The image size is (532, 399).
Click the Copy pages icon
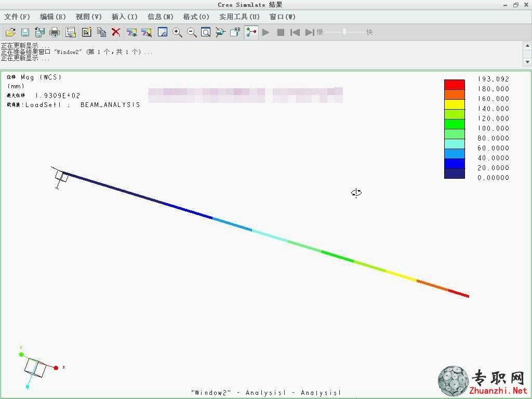[101, 32]
